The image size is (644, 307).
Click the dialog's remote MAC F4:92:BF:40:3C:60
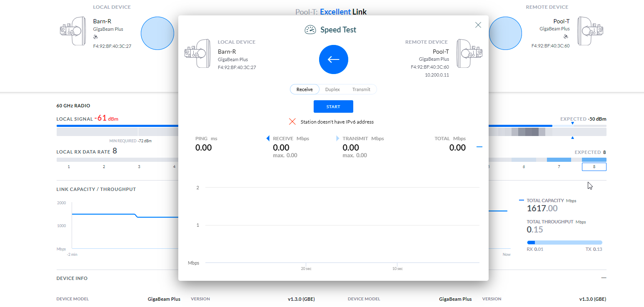click(x=430, y=67)
